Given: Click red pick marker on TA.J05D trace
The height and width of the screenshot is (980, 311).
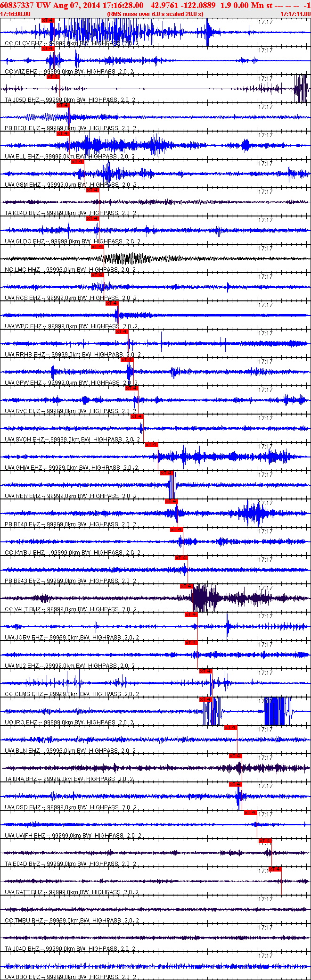Looking at the screenshot, I should (53, 77).
